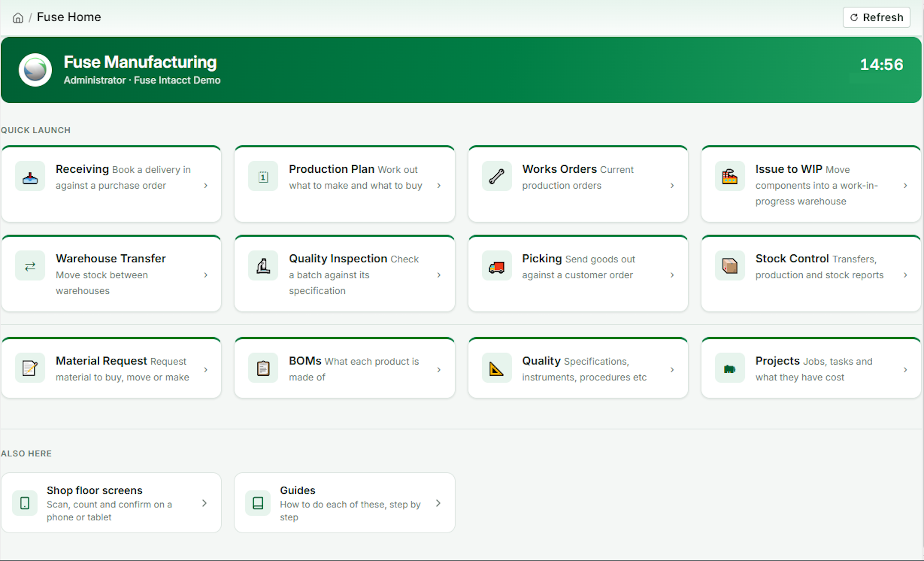Click the chevron on the Works Orders card
The image size is (924, 561).
(x=672, y=185)
